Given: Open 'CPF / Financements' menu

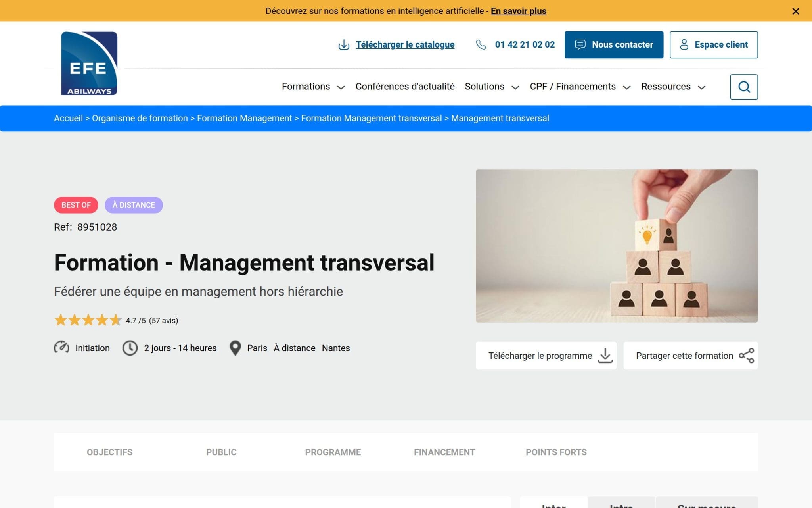Looking at the screenshot, I should 573,87.
